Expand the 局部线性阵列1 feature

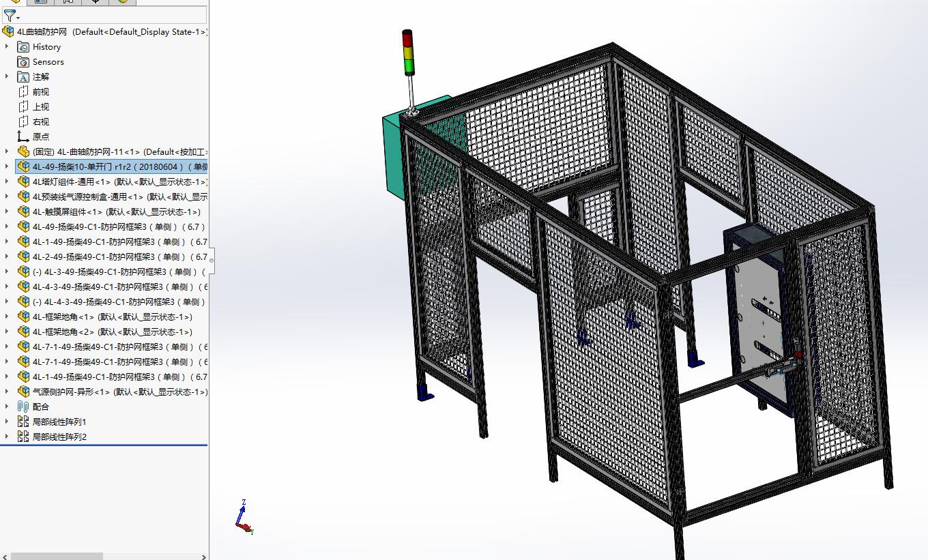[x=7, y=422]
